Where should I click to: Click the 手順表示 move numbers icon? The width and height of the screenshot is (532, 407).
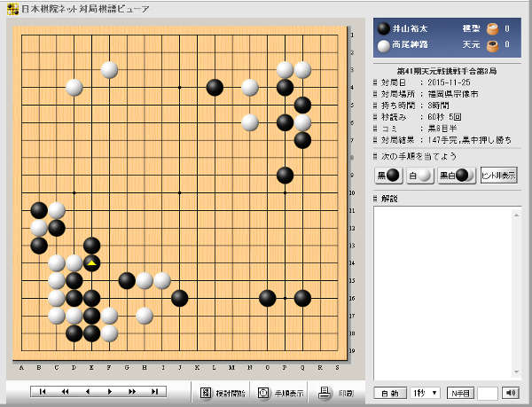pyautogui.click(x=263, y=393)
